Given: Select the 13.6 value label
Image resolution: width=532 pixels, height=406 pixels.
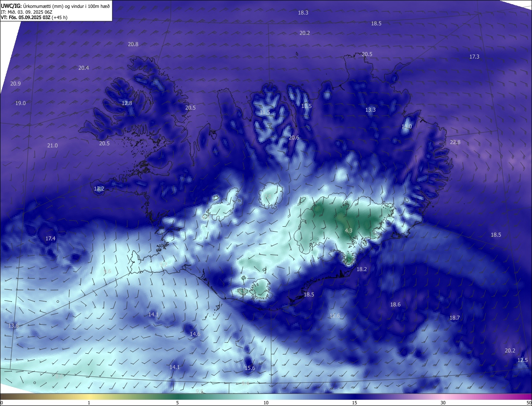Looking at the screenshot, I should click(14, 326).
